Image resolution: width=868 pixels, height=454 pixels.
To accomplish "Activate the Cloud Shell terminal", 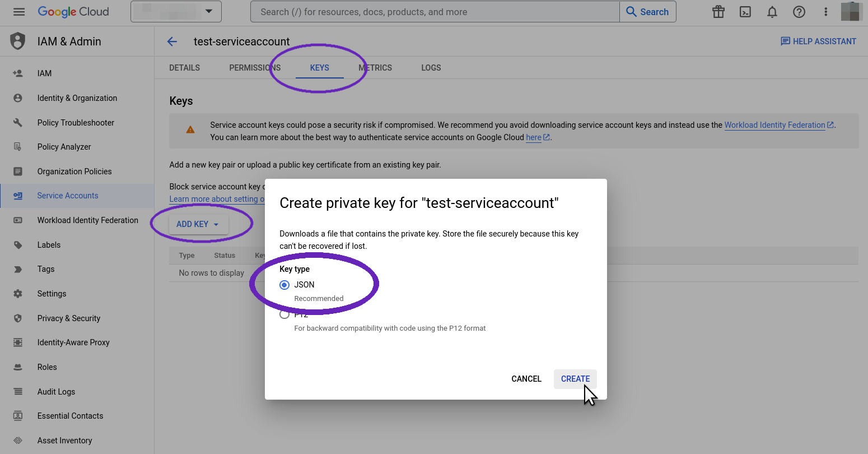I will 745,11.
